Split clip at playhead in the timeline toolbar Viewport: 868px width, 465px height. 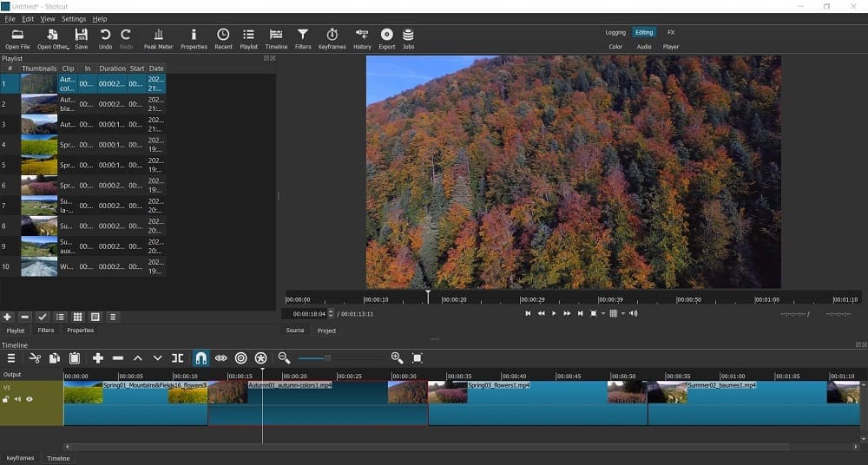pyautogui.click(x=178, y=358)
